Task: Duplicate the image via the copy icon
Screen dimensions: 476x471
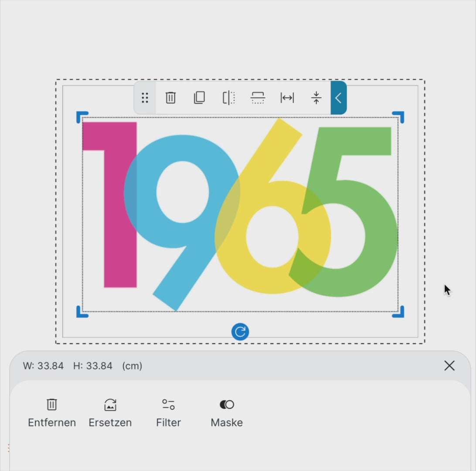Action: click(199, 98)
